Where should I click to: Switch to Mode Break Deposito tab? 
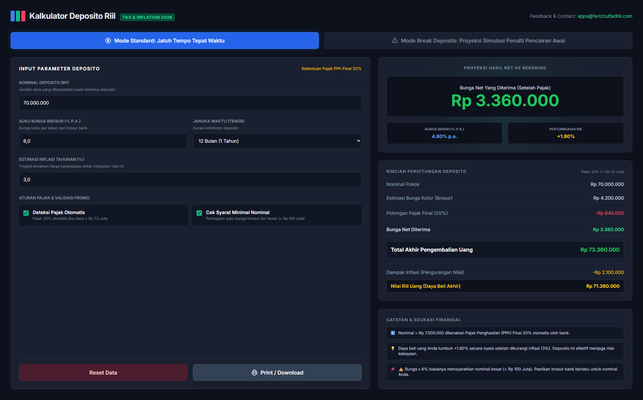(x=478, y=41)
